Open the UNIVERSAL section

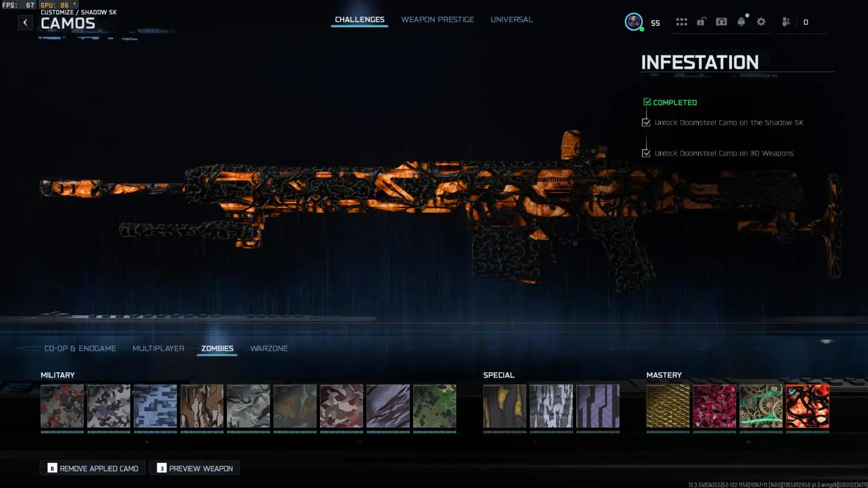(512, 19)
